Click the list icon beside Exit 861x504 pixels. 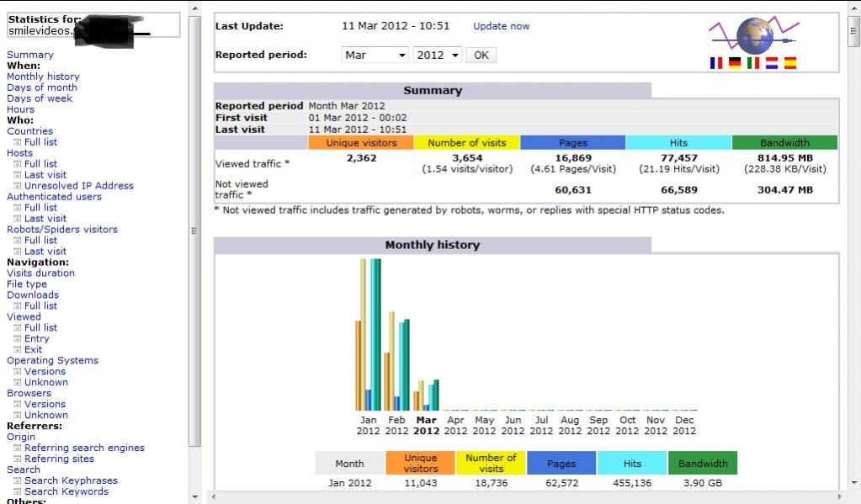[x=17, y=350]
